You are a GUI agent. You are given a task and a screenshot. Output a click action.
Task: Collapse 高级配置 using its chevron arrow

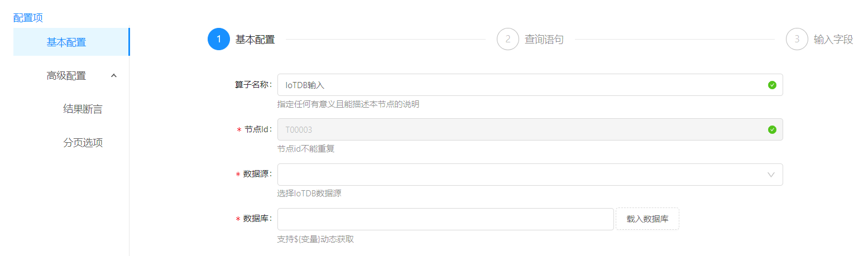coord(114,76)
